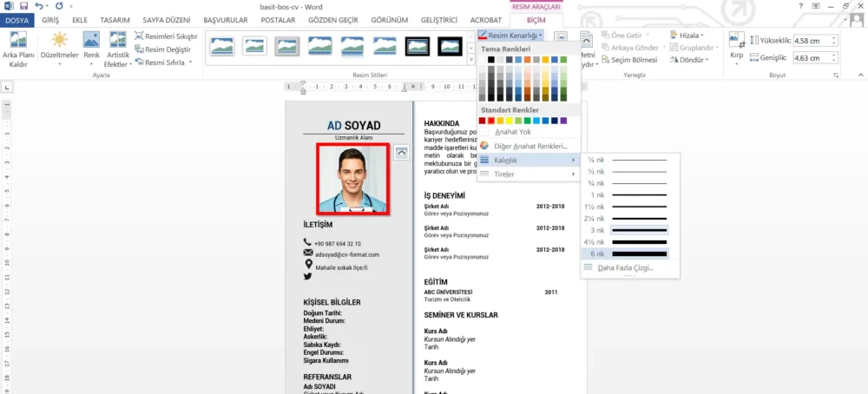Open the Artistik Efektler icon
868x394 pixels.
click(x=118, y=40)
